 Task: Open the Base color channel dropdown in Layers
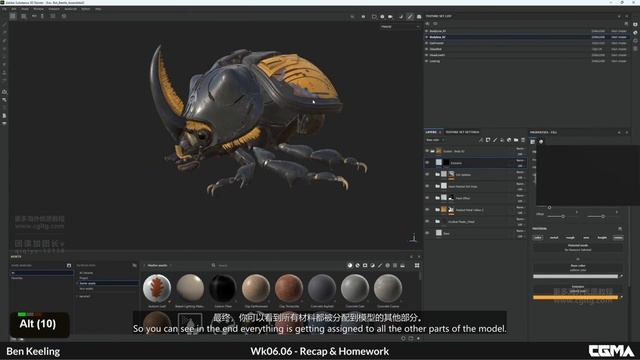point(435,140)
